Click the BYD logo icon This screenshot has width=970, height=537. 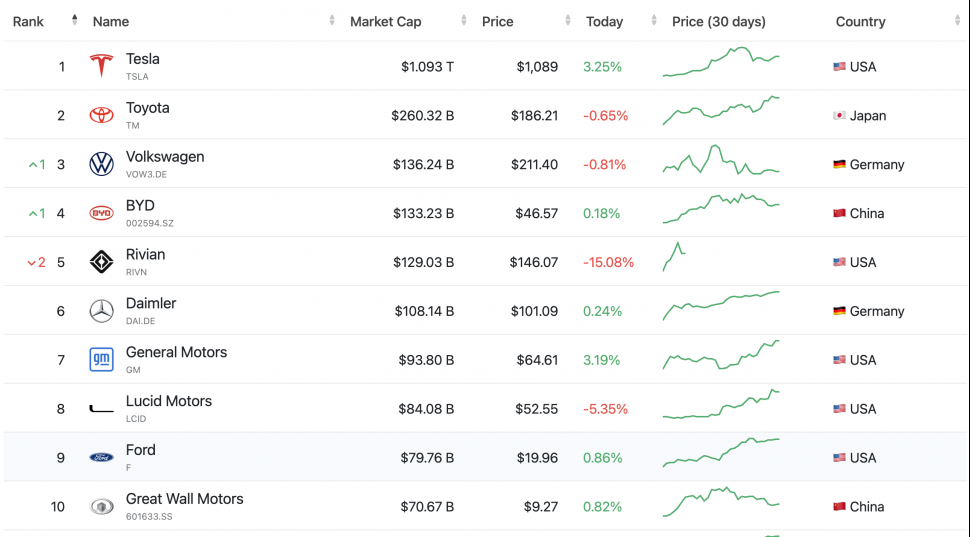tap(101, 213)
